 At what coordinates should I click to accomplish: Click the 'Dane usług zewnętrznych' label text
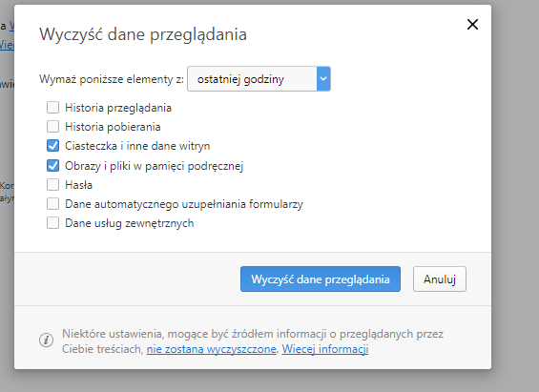pos(130,223)
